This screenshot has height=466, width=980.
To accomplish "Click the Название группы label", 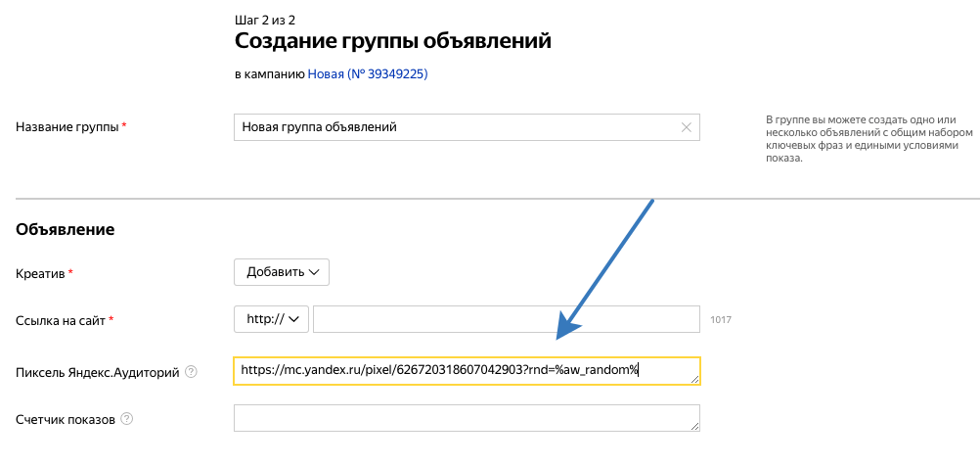I will 67,127.
